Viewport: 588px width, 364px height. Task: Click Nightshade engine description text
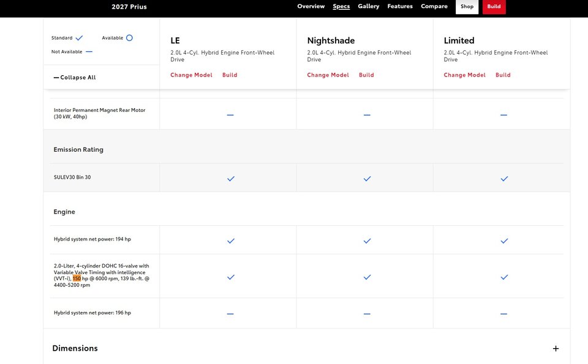tap(360, 56)
